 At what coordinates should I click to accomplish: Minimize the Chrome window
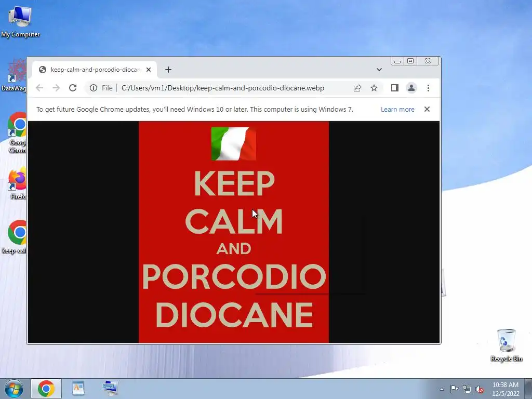pyautogui.click(x=397, y=61)
